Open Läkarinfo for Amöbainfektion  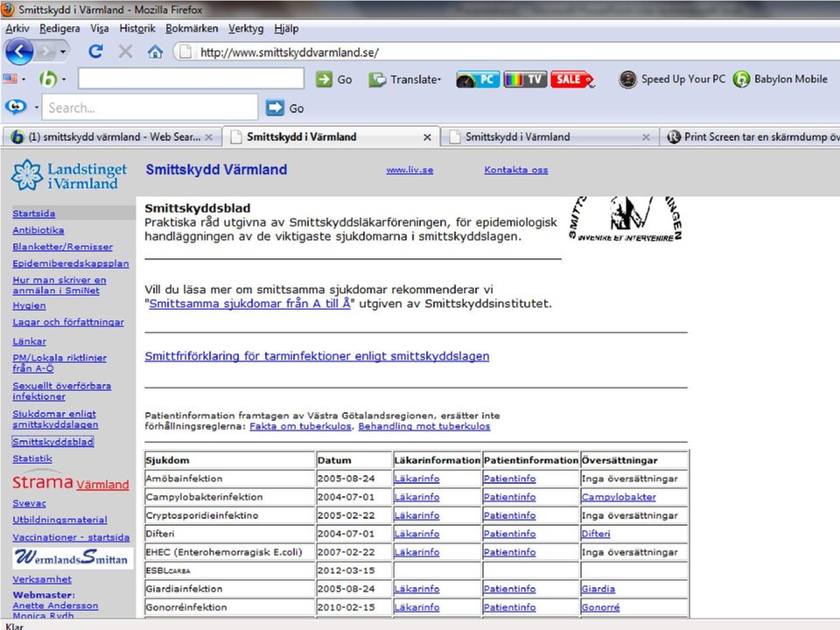click(x=416, y=479)
